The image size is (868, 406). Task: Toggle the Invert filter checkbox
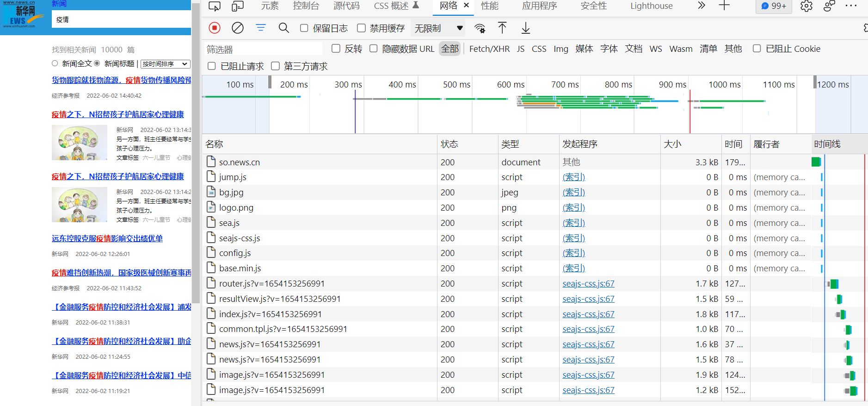coord(336,49)
